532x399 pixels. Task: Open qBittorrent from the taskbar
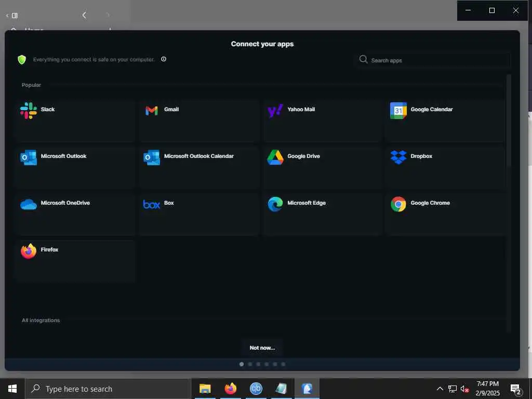point(256,389)
